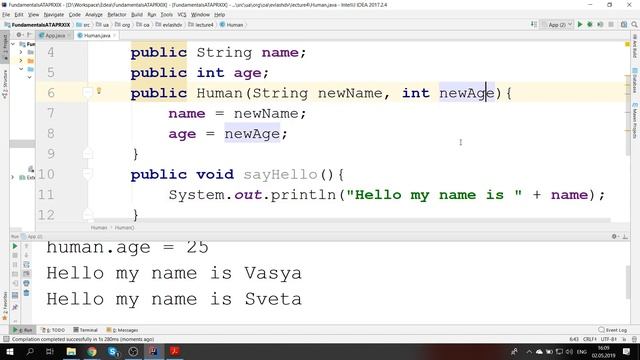Open the VCS menu
This screenshot has height=360, width=640.
tap(182, 14)
